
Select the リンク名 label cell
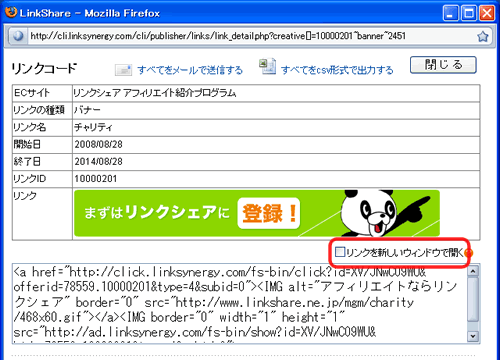tap(42, 128)
